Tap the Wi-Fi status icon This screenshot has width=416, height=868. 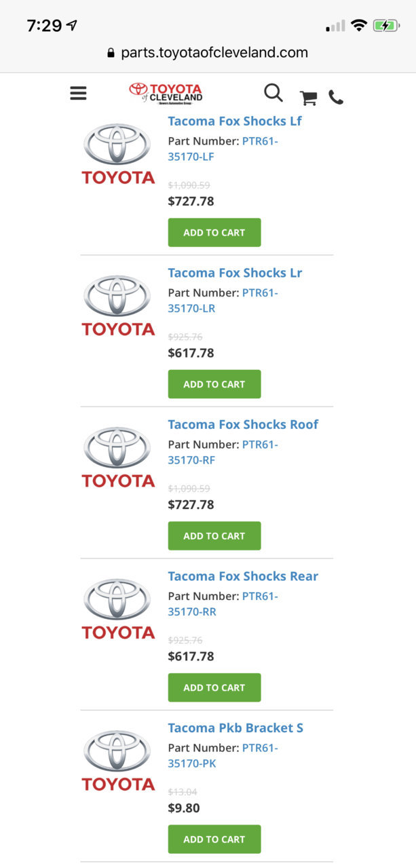[x=359, y=26]
